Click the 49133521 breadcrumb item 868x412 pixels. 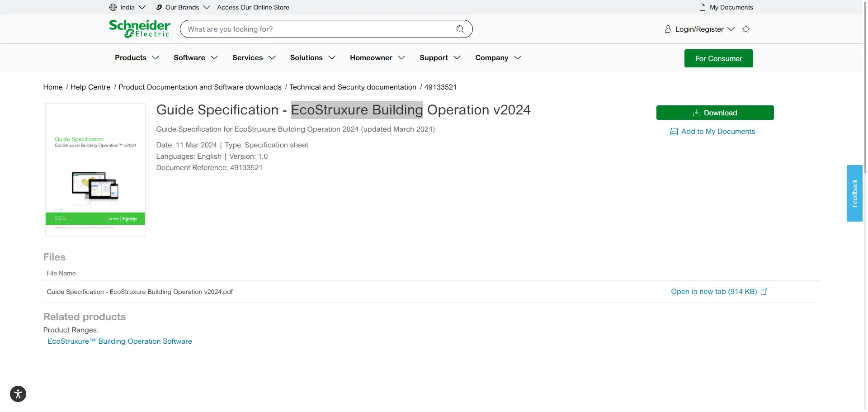(x=440, y=87)
